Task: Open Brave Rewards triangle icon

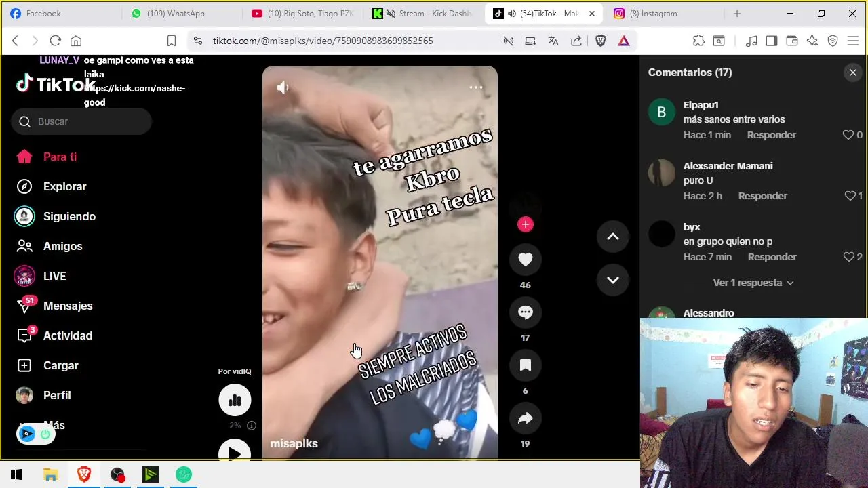Action: click(x=624, y=41)
